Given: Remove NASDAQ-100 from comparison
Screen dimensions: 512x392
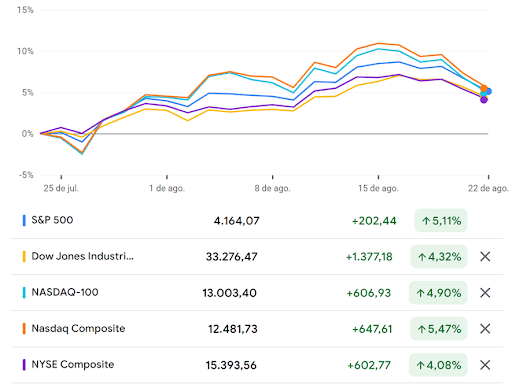Looking at the screenshot, I should pyautogui.click(x=485, y=293).
